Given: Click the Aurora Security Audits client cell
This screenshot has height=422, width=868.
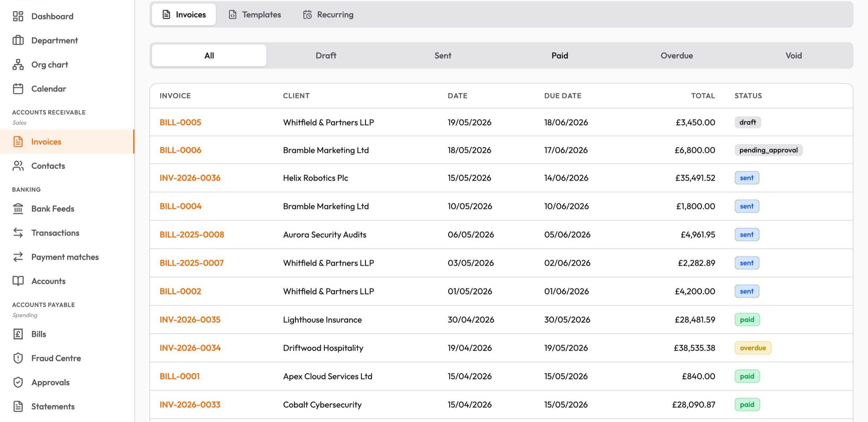Looking at the screenshot, I should tap(324, 235).
